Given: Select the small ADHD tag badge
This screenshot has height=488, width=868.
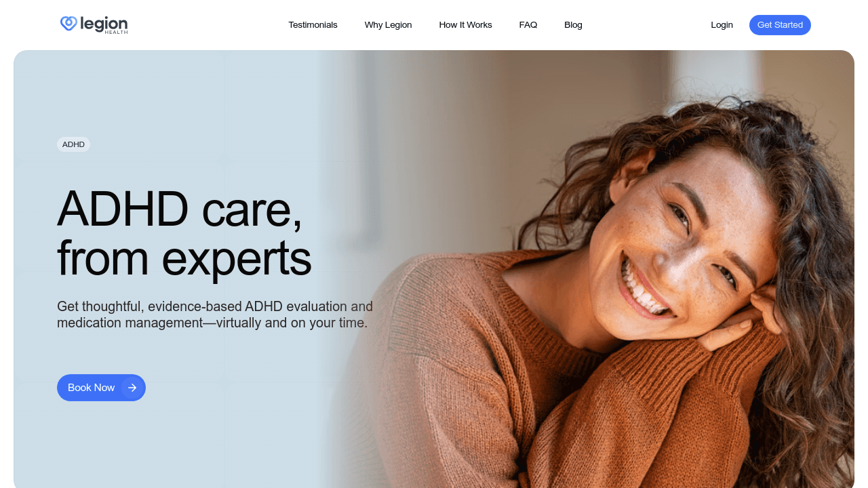Looking at the screenshot, I should [73, 144].
